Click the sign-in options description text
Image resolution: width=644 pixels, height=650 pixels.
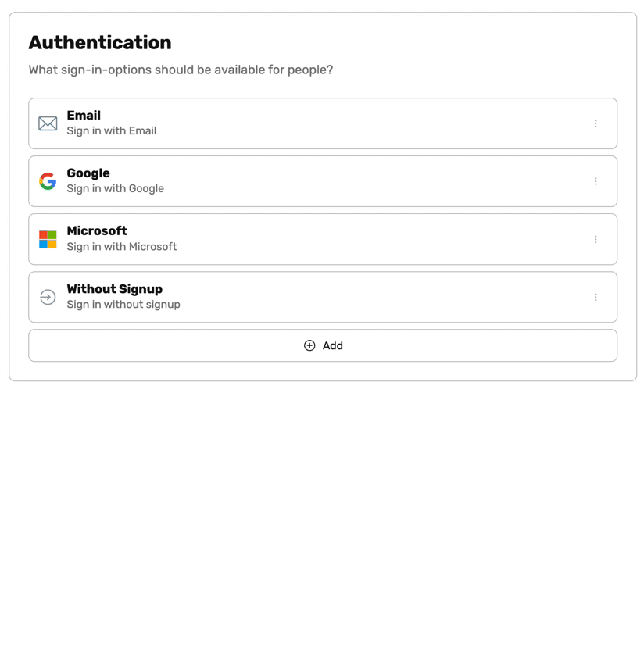point(181,70)
